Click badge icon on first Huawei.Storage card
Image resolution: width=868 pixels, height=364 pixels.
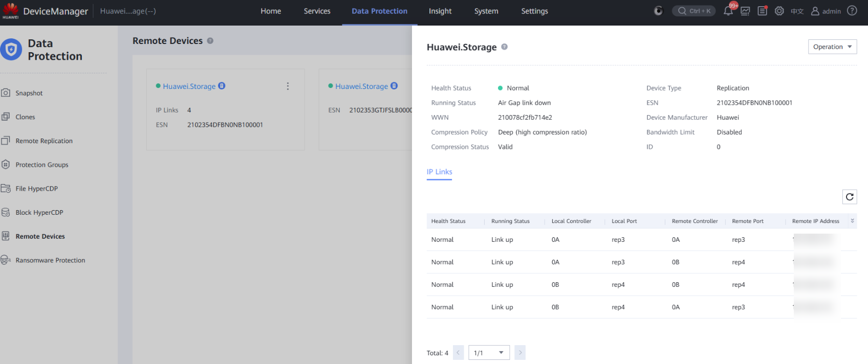pos(222,86)
